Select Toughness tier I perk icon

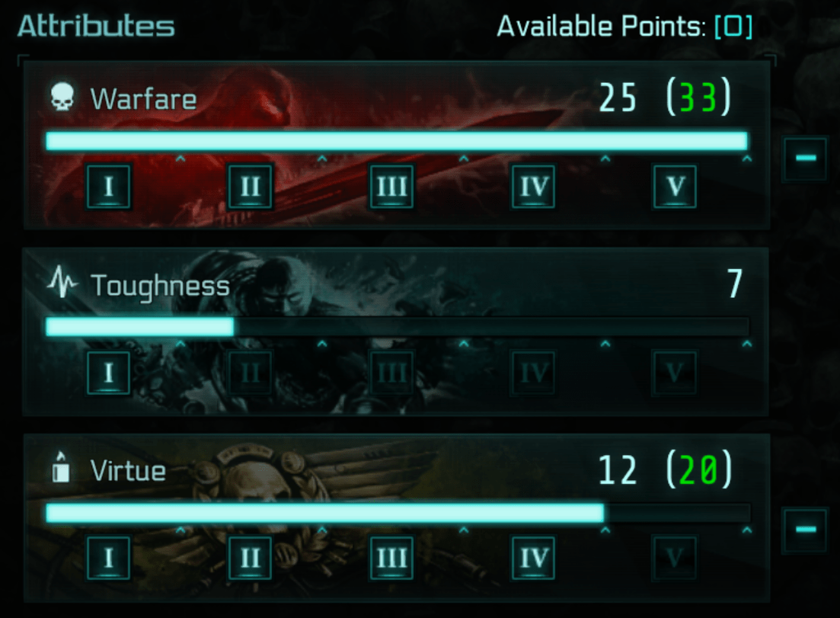tap(109, 373)
